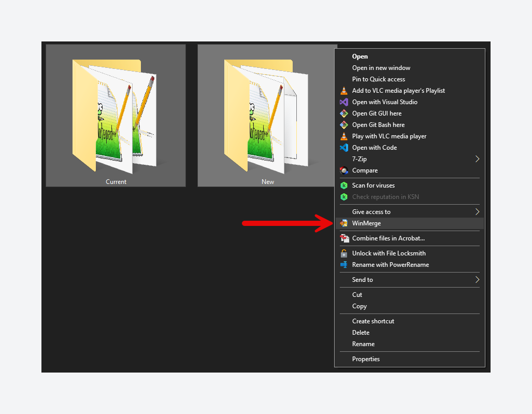Choose Delete from the context menu
Viewport: 532px width, 414px height.
pos(410,333)
